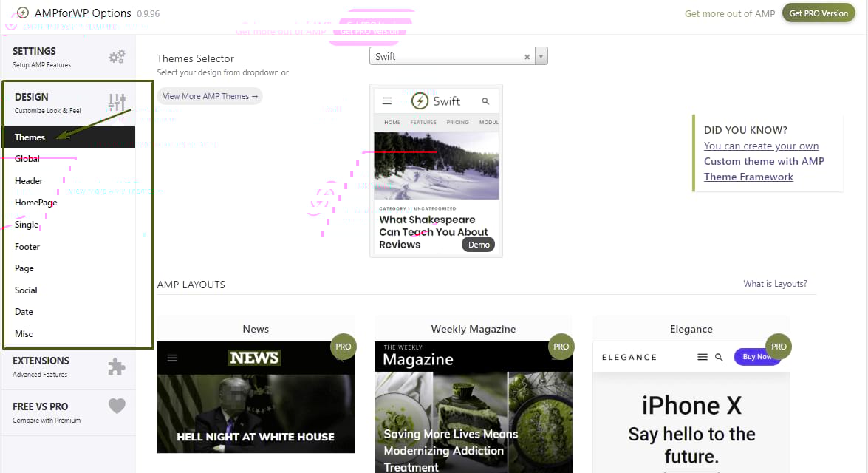Open the Themes Selector dropdown arrow

[541, 56]
